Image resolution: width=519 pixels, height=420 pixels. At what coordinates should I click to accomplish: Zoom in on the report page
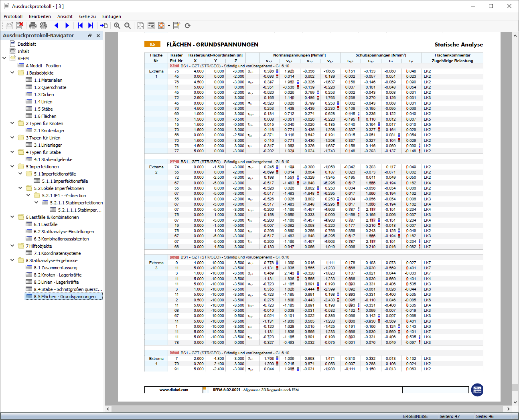[x=117, y=26]
